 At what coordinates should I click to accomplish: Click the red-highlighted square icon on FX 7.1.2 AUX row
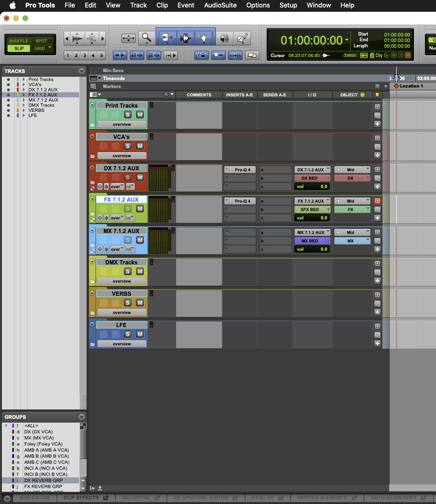[x=377, y=201]
